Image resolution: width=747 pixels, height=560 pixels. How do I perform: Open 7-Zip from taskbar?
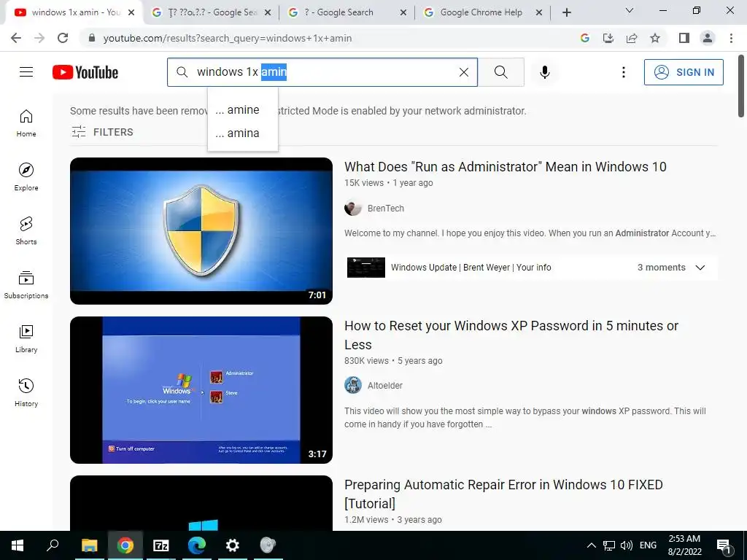click(x=160, y=545)
